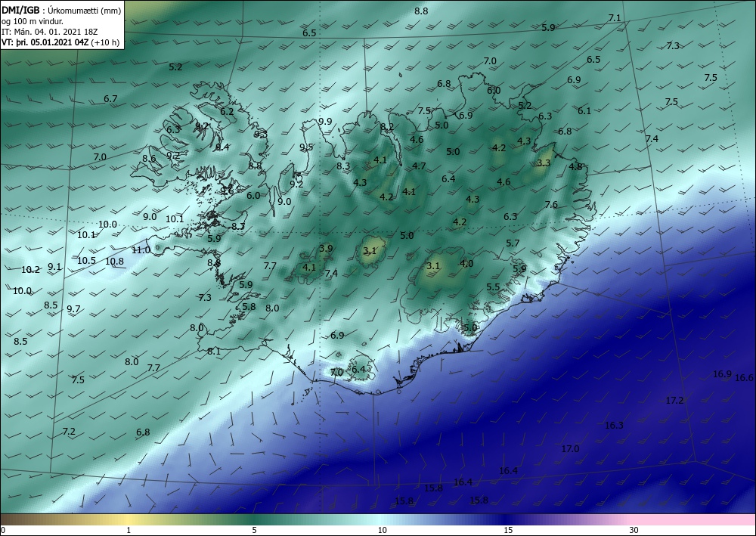Click the map value '6.1'

584,111
